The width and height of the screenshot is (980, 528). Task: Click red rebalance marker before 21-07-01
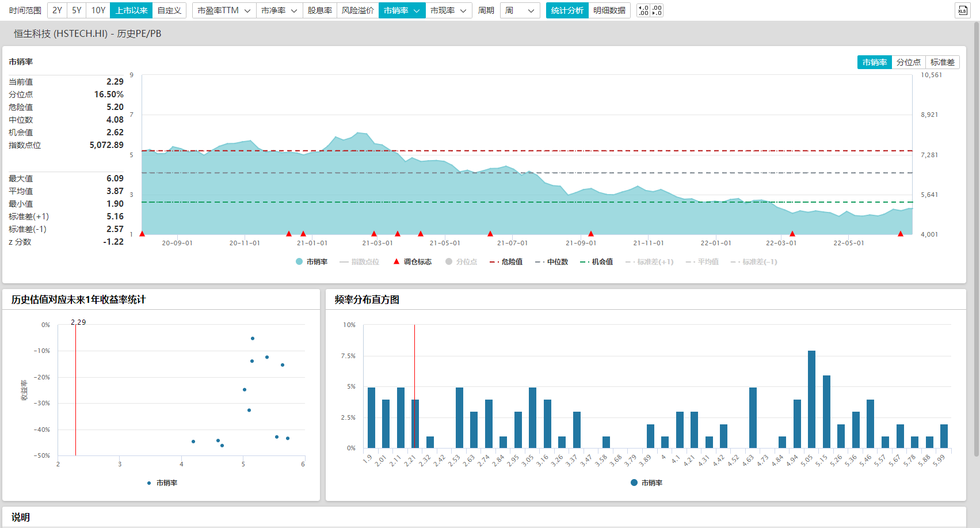click(x=490, y=234)
